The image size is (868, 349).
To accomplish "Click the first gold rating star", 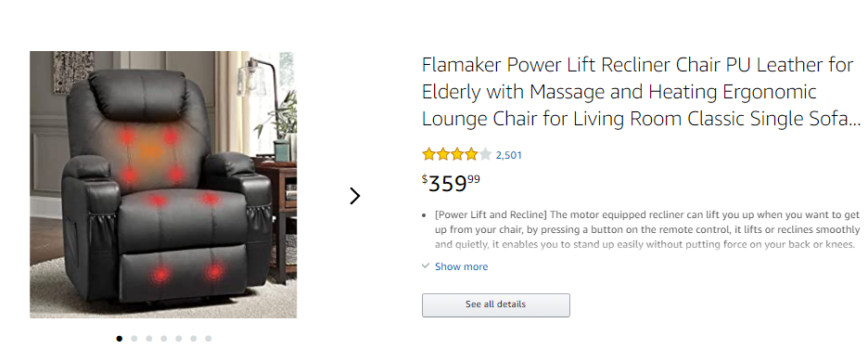I will point(429,155).
